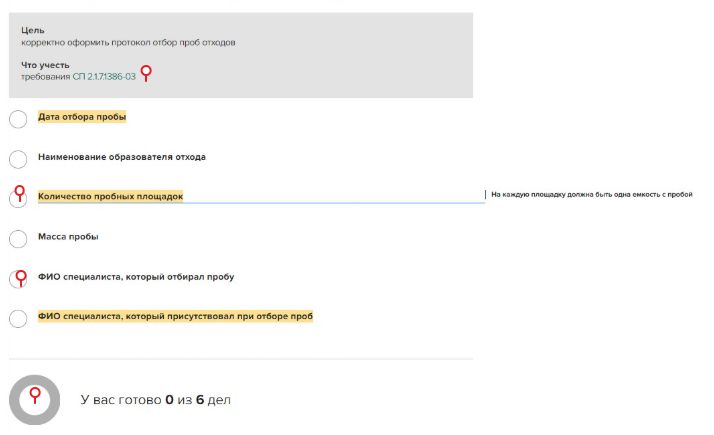The width and height of the screenshot is (714, 435).
Task: Click the Что учесть heading
Action: point(45,65)
